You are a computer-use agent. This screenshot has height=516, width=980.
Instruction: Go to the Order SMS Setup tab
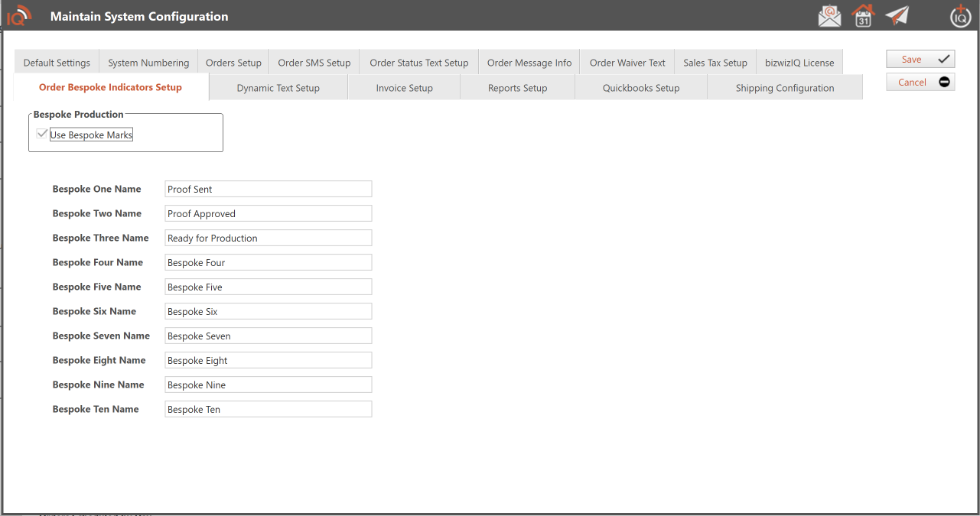click(314, 63)
